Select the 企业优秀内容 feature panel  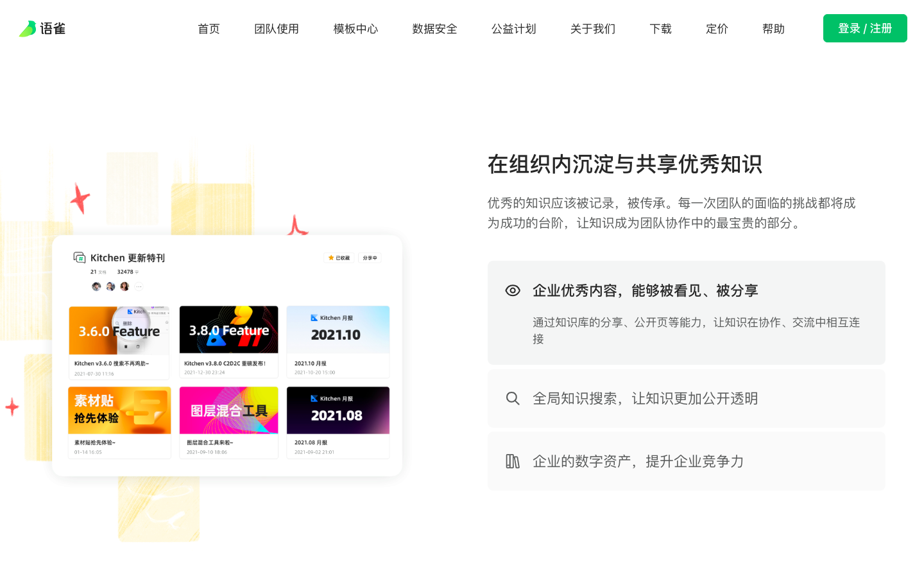[x=686, y=312]
